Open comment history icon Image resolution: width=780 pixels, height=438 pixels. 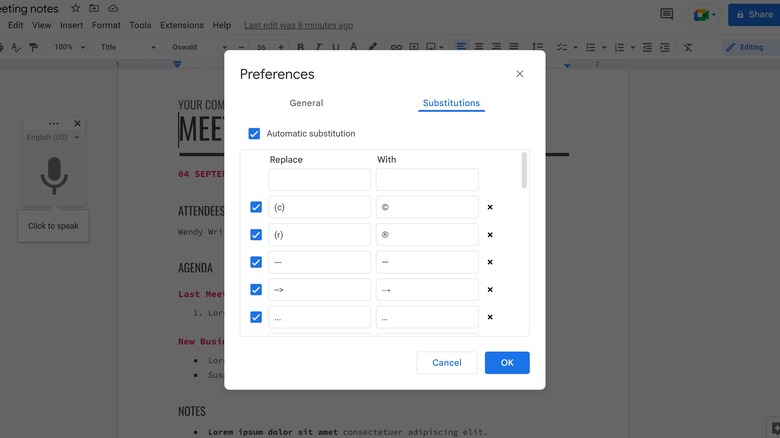click(667, 14)
